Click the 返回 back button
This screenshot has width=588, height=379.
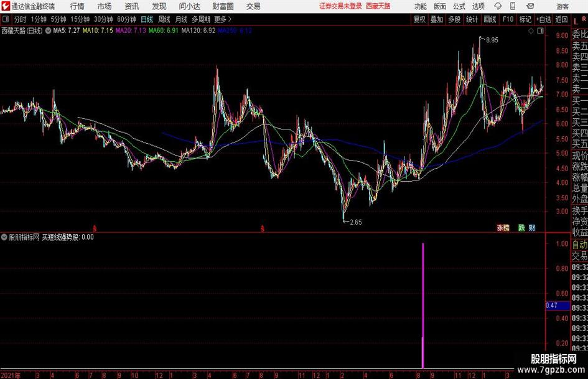point(561,19)
